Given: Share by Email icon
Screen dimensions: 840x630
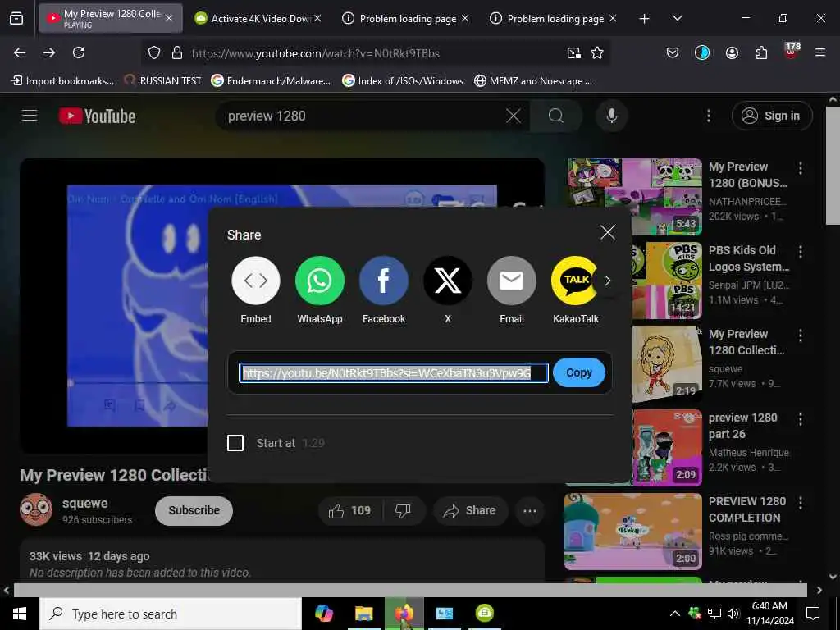Looking at the screenshot, I should (512, 281).
